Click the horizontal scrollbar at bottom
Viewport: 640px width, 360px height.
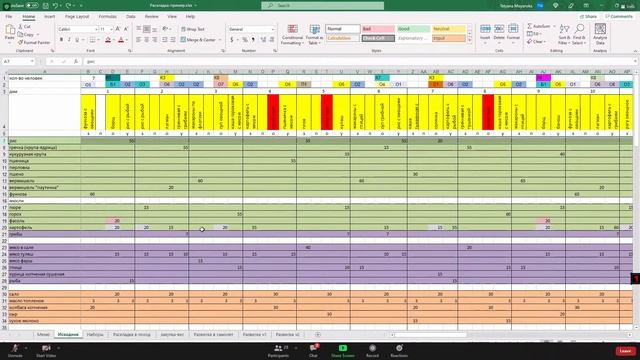(429, 335)
